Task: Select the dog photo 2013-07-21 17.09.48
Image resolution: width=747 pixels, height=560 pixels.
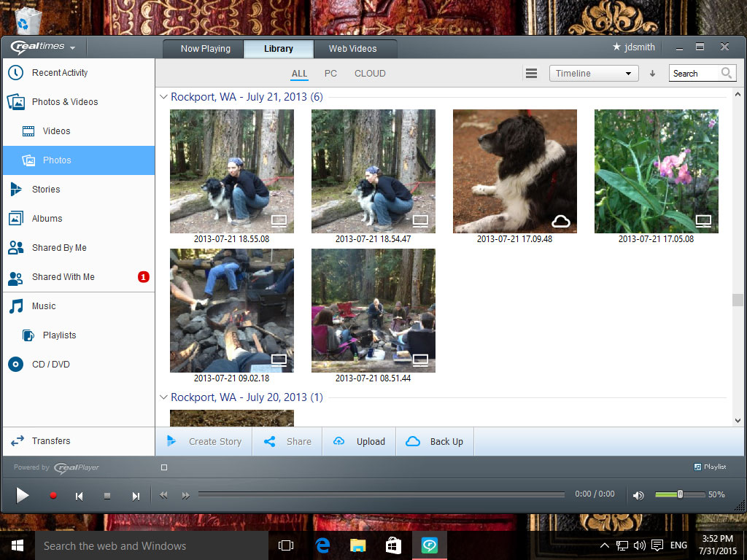Action: pos(515,171)
